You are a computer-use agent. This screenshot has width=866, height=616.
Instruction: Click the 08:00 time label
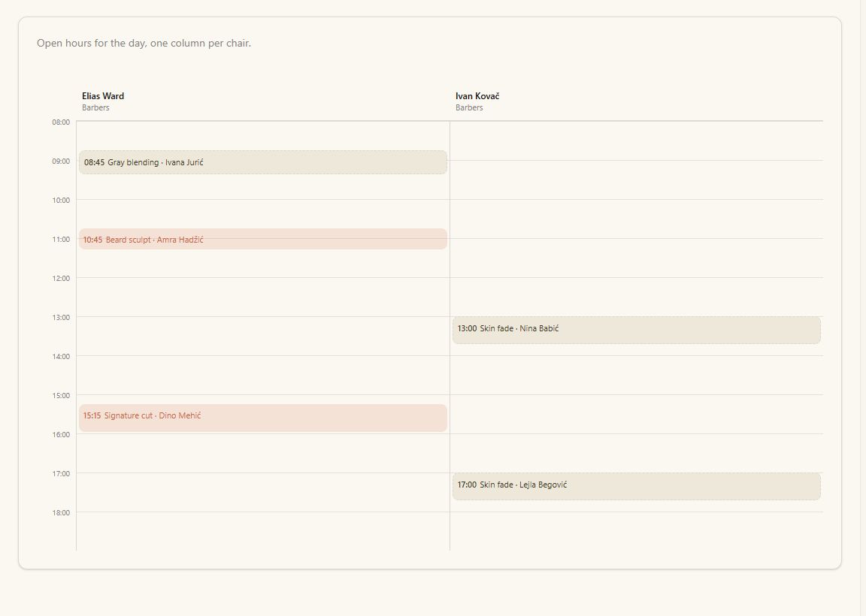coord(62,122)
